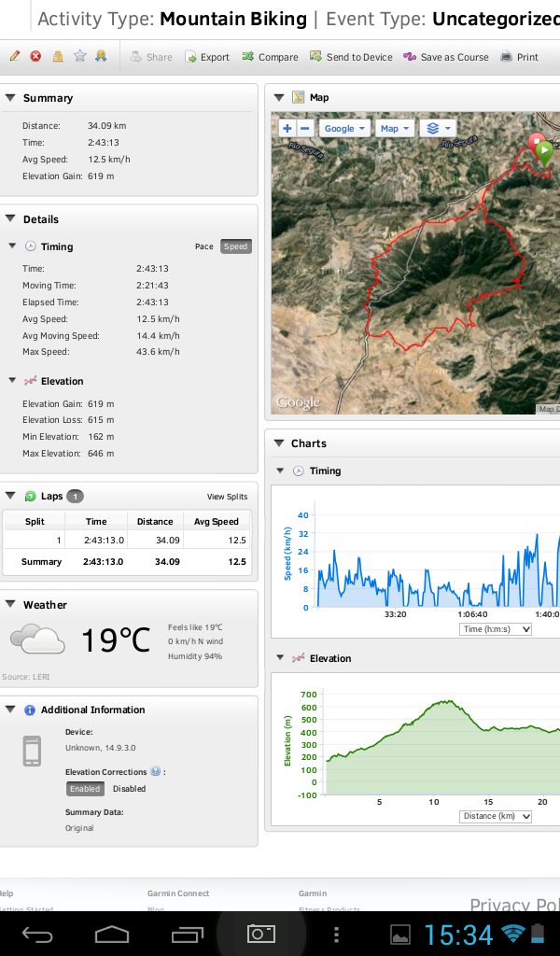The width and height of the screenshot is (560, 956).
Task: Set Elevation Corrections to Enabled
Action: tap(85, 788)
